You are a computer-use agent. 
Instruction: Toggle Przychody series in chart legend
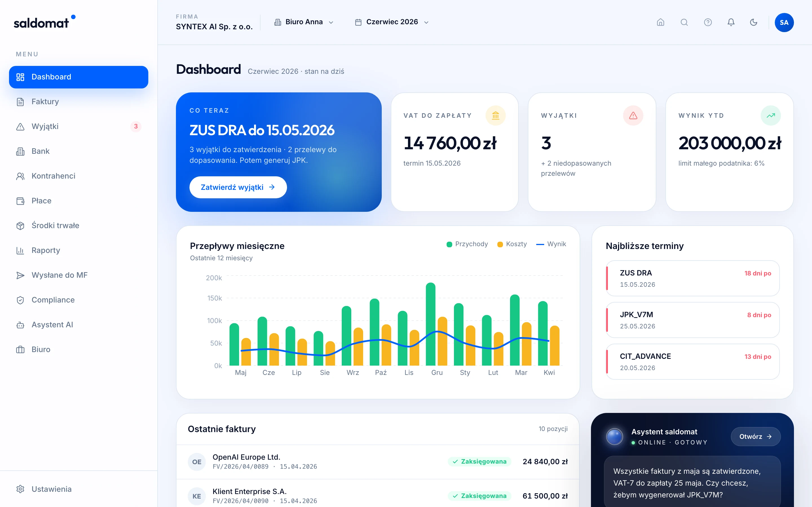click(x=467, y=244)
